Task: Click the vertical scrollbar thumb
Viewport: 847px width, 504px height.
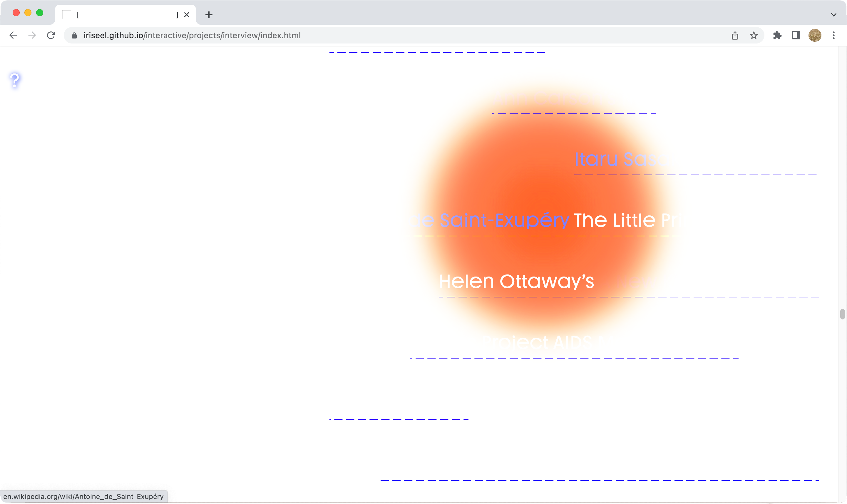Action: click(x=842, y=314)
